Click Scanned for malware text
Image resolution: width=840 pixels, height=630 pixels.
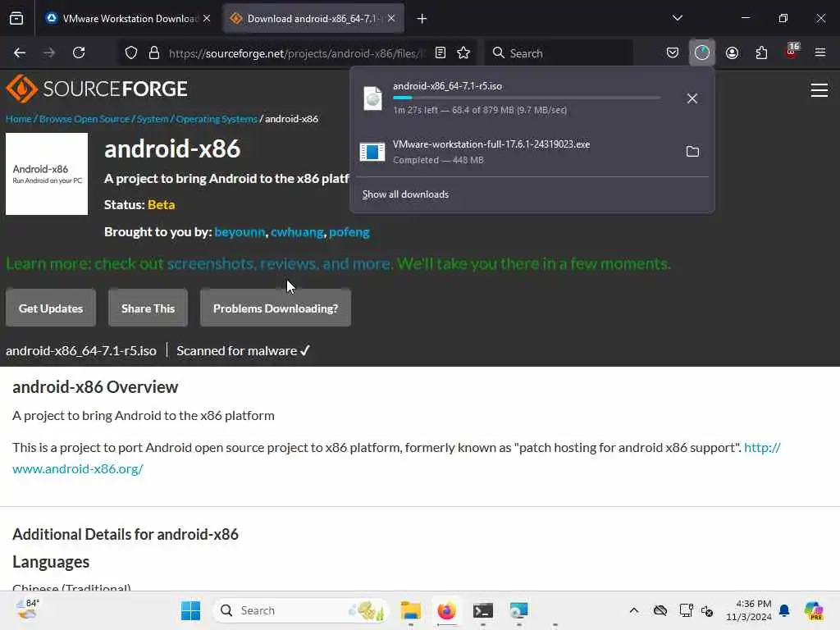pos(243,351)
